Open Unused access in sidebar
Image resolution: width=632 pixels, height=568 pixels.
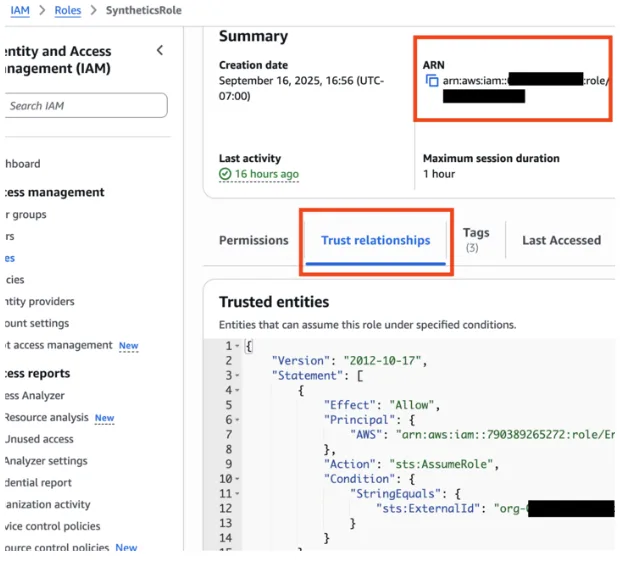39,439
